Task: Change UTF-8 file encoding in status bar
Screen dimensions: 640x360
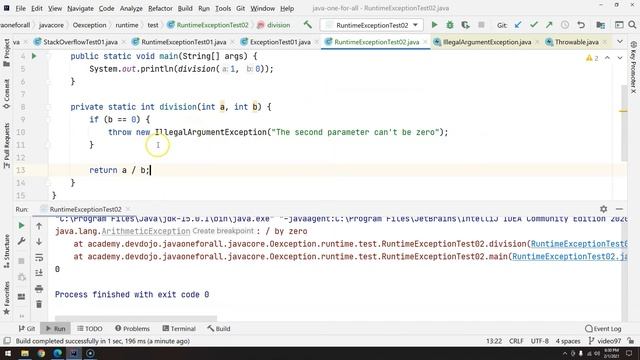Action: 540,341
